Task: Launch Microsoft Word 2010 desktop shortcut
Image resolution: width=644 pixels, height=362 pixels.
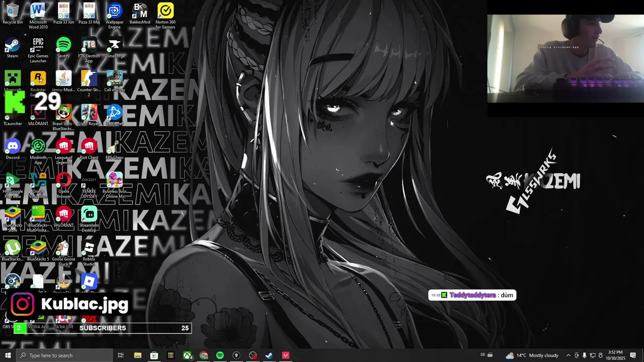Action: [38, 16]
